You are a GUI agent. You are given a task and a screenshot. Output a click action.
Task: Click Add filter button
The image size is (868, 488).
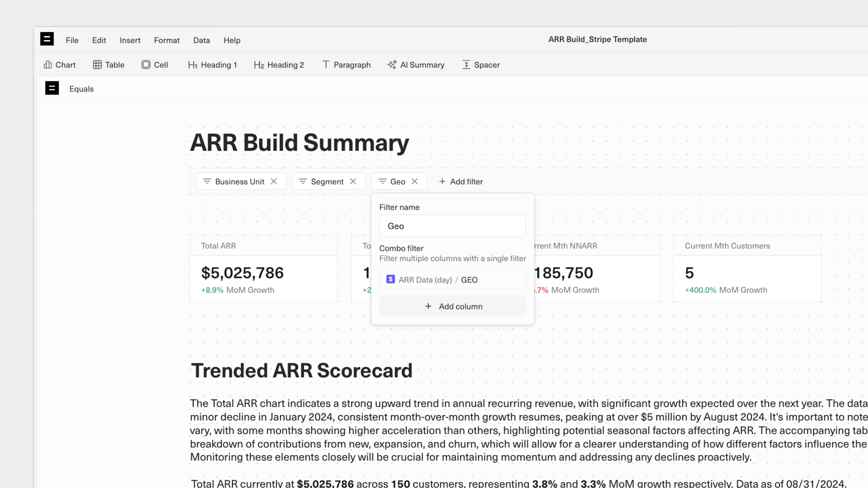[461, 181]
